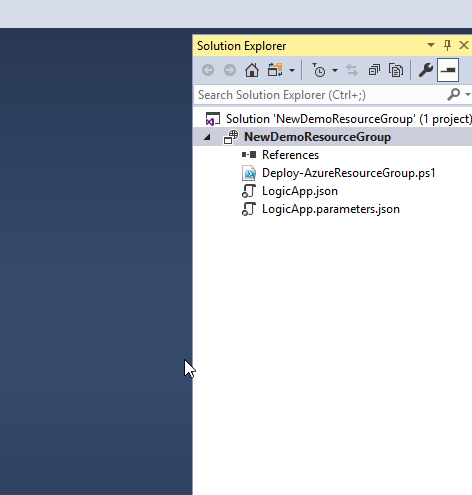The height and width of the screenshot is (495, 472).
Task: Click the Pending Changes Filter clock icon
Action: click(319, 70)
